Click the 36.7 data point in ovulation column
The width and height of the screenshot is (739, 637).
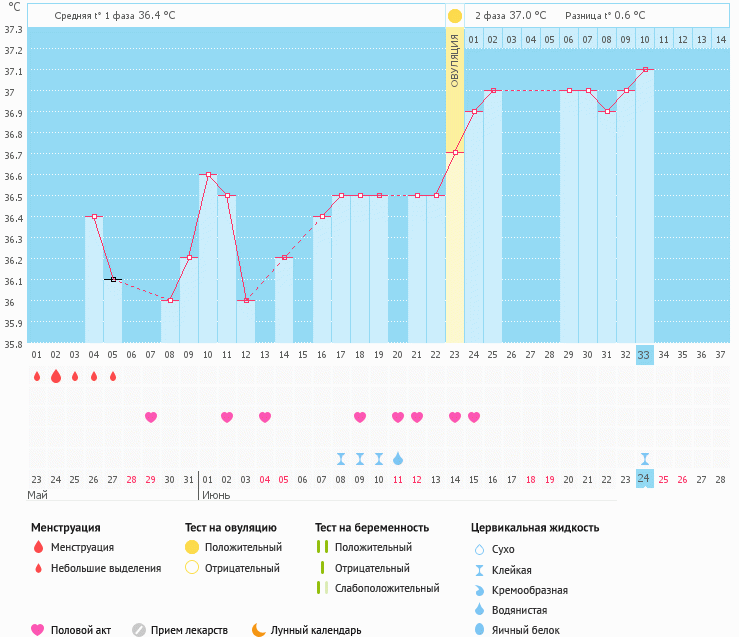(x=455, y=153)
